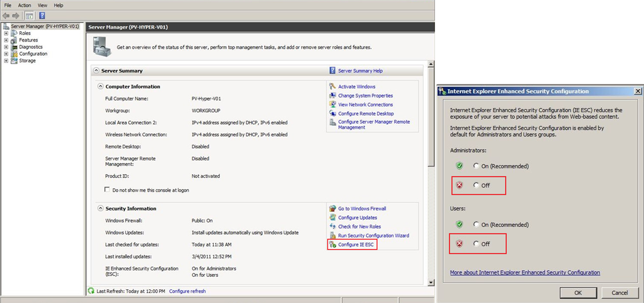Click the 'Public: On' firewall value
Image resolution: width=644 pixels, height=303 pixels.
(202, 220)
